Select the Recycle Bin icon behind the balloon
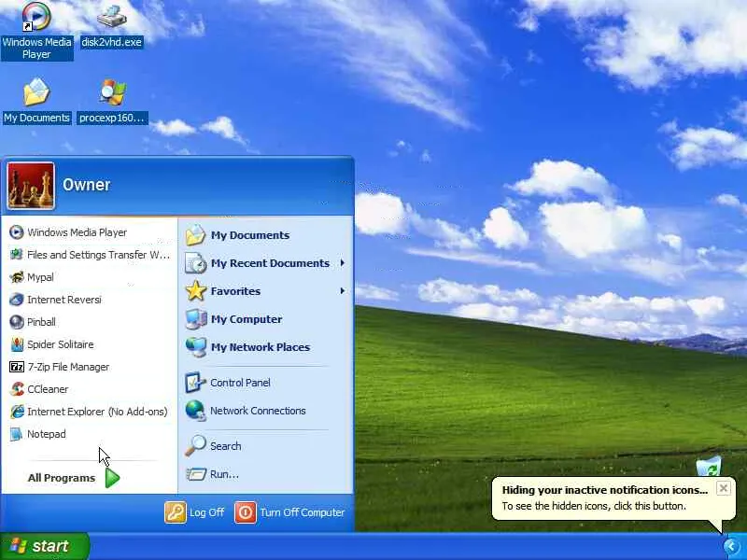This screenshot has height=560, width=747. pos(710,466)
